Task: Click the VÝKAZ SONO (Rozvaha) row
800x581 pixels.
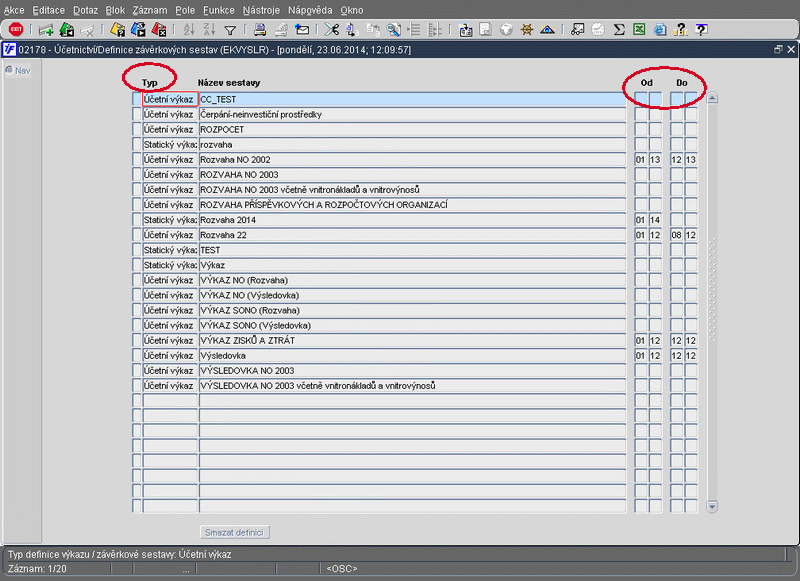Action: [x=412, y=310]
